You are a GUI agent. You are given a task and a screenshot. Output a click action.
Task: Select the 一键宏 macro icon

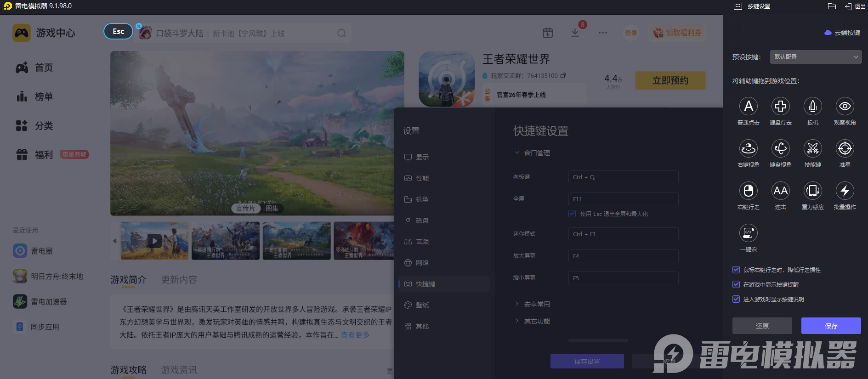pos(748,233)
